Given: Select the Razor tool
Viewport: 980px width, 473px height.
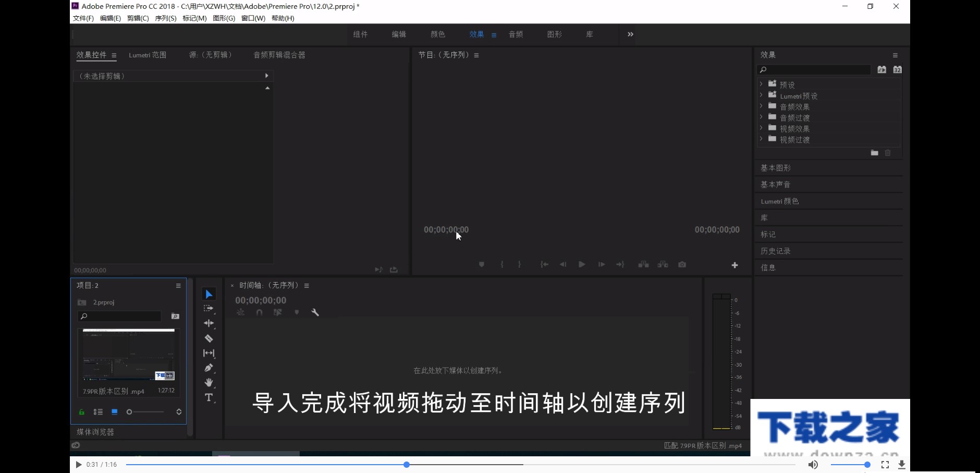Looking at the screenshot, I should coord(209,338).
